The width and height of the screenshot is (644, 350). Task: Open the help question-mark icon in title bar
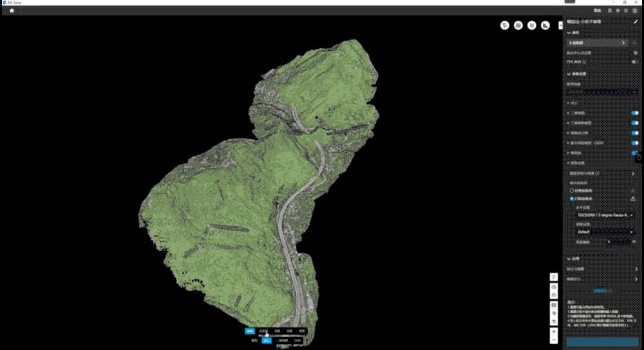coord(626,11)
